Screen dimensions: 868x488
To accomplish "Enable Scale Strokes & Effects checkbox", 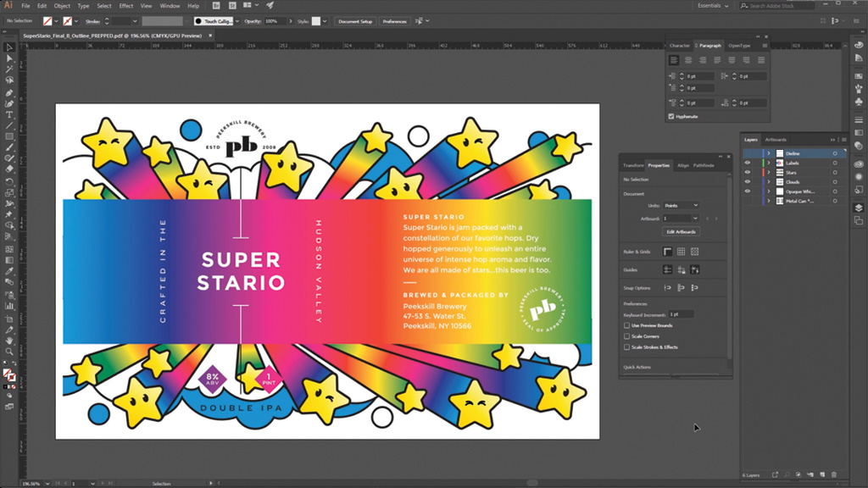I will [x=626, y=347].
